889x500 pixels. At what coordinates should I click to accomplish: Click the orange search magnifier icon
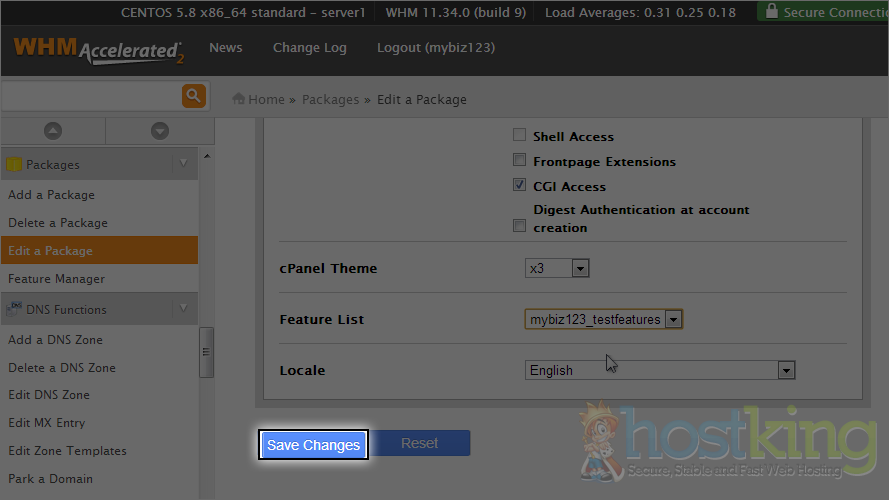point(193,96)
